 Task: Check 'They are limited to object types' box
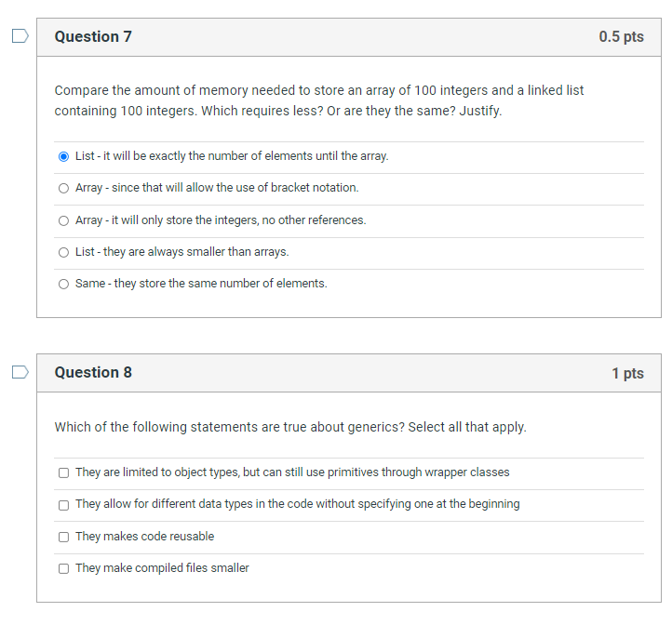point(63,472)
